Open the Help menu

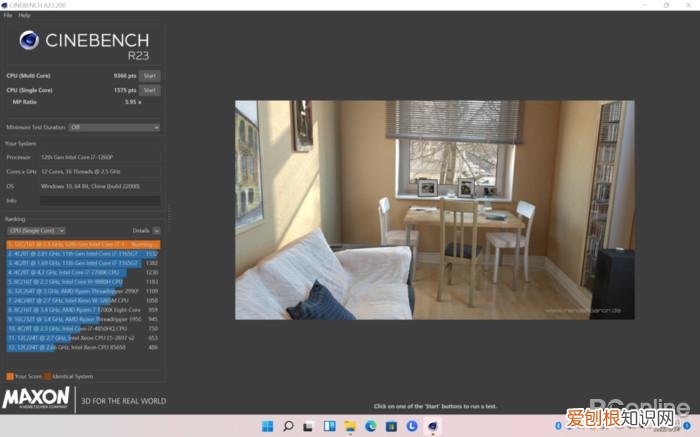pyautogui.click(x=24, y=15)
